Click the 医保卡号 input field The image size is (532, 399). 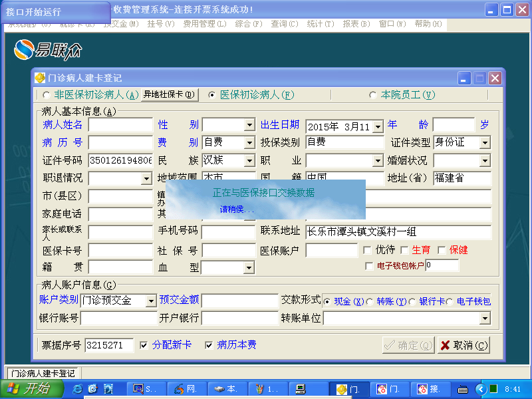pyautogui.click(x=120, y=251)
